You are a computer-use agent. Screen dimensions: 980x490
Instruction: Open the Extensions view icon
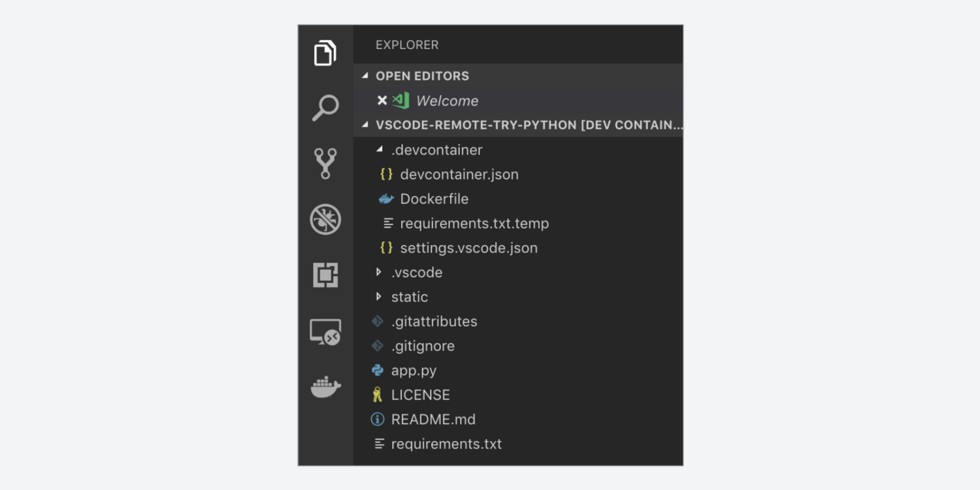pyautogui.click(x=325, y=275)
